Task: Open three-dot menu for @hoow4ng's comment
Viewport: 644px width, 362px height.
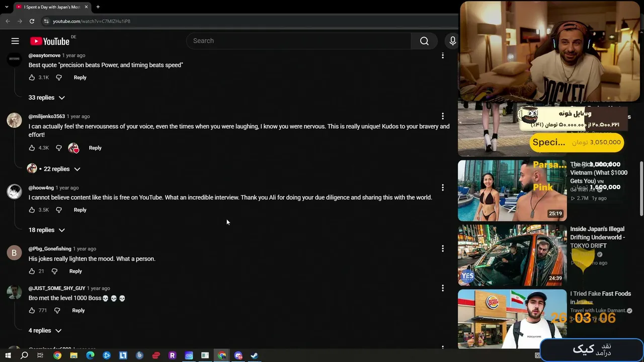Action: point(443,188)
